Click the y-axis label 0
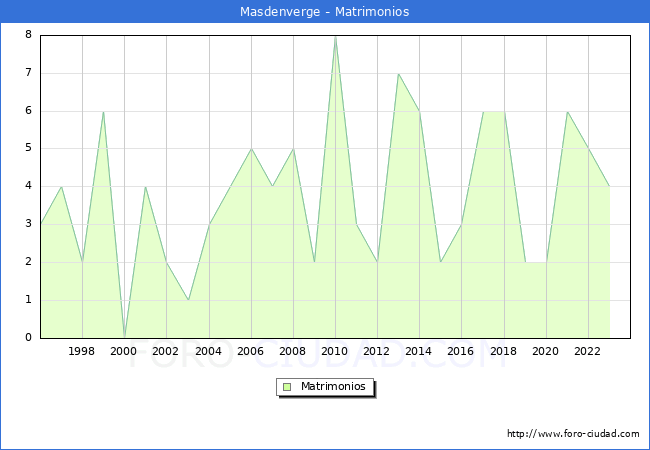The width and height of the screenshot is (650, 450). (x=28, y=337)
